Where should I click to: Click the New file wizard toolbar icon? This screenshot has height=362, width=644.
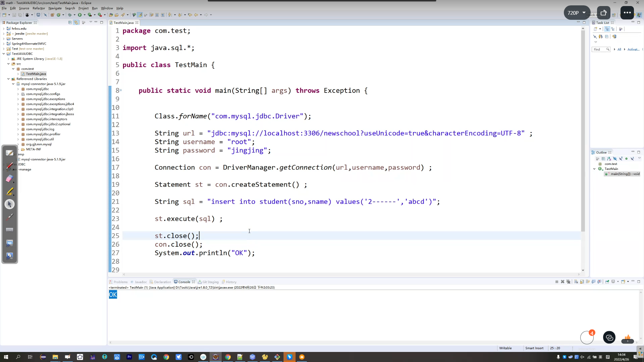[x=4, y=15]
